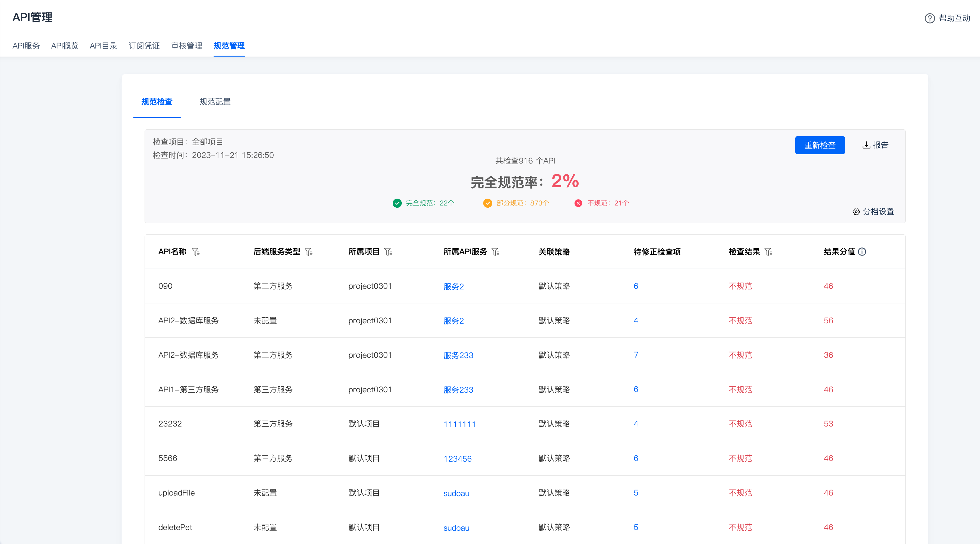Viewport: 980px width, 544px height.
Task: Go to the 订阅凭证 tab
Action: point(144,46)
